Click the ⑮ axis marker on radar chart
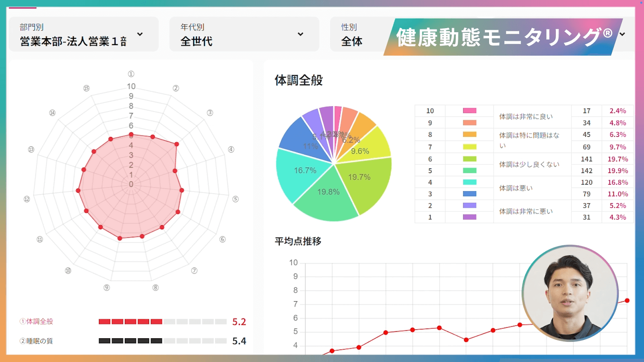Viewport: 644px width, 362px height. coord(86,88)
